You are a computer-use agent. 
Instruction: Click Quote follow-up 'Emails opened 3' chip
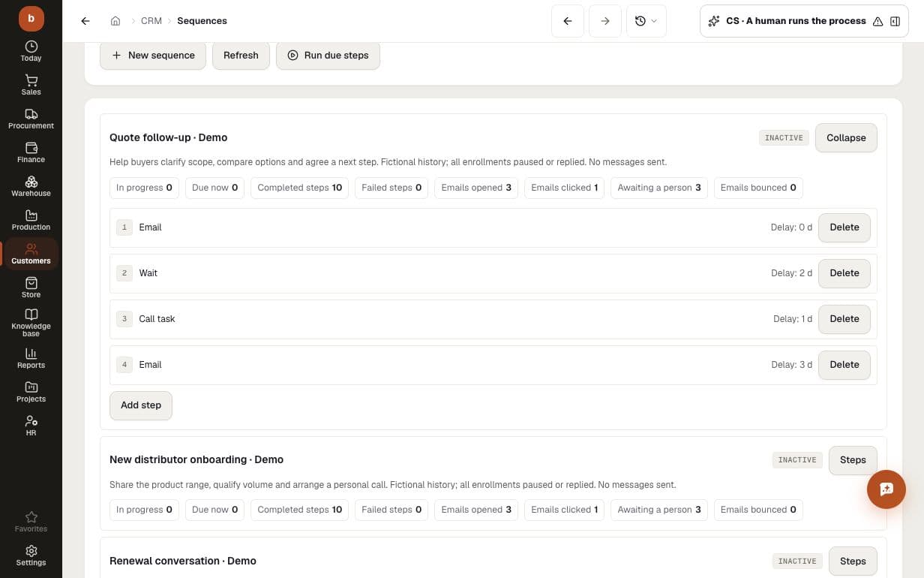pyautogui.click(x=476, y=188)
